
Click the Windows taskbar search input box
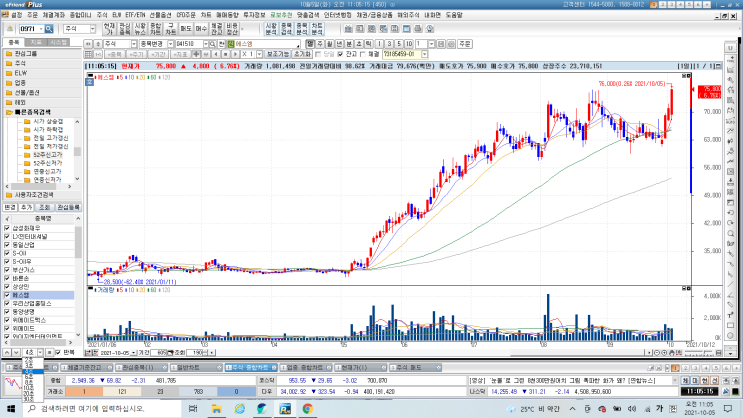(102, 409)
